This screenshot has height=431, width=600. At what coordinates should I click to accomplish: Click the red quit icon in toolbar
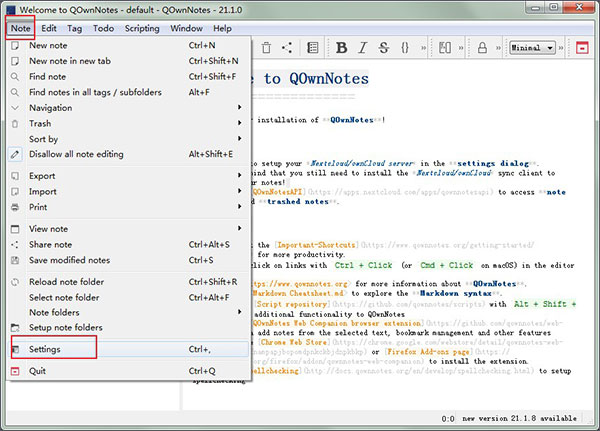click(x=582, y=47)
